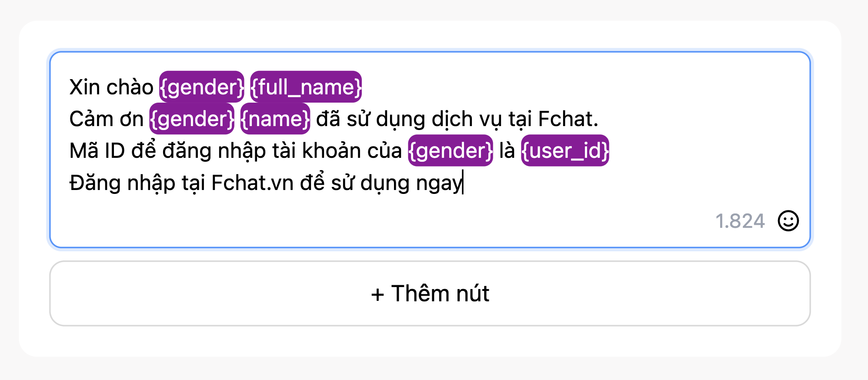Click the 1.824 character counter
This screenshot has width=868, height=380.
pos(740,221)
